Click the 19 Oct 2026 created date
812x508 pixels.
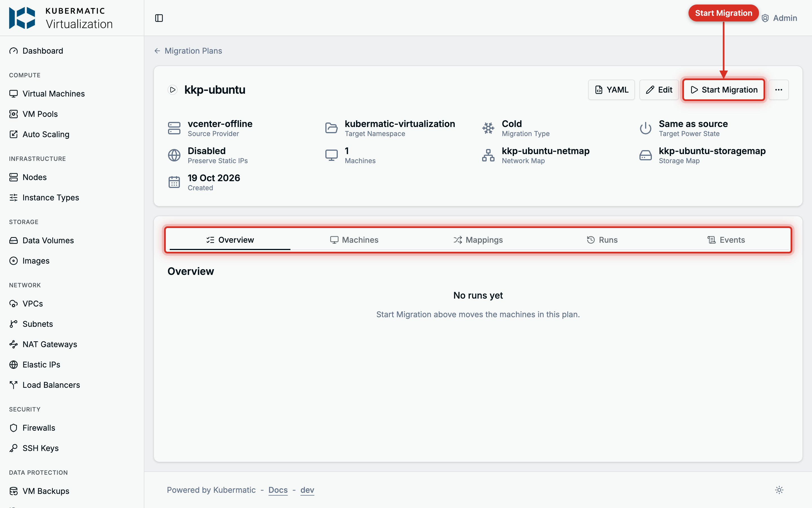[214, 178]
